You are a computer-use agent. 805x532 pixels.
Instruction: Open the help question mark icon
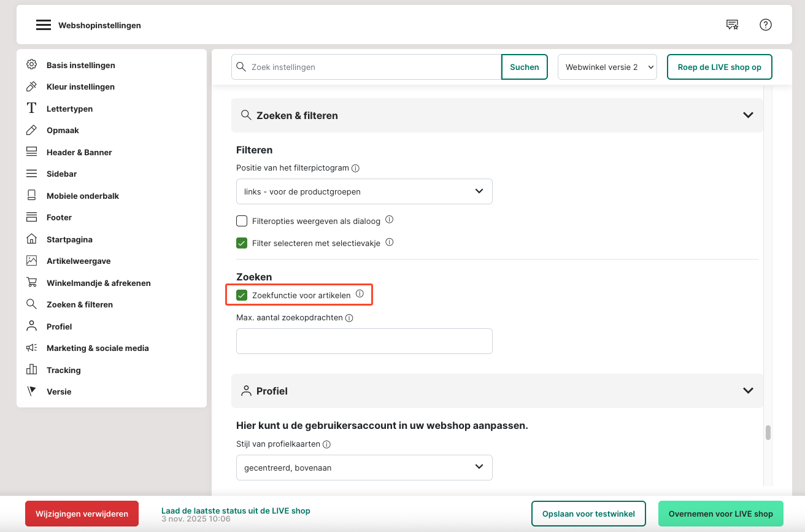coord(765,25)
